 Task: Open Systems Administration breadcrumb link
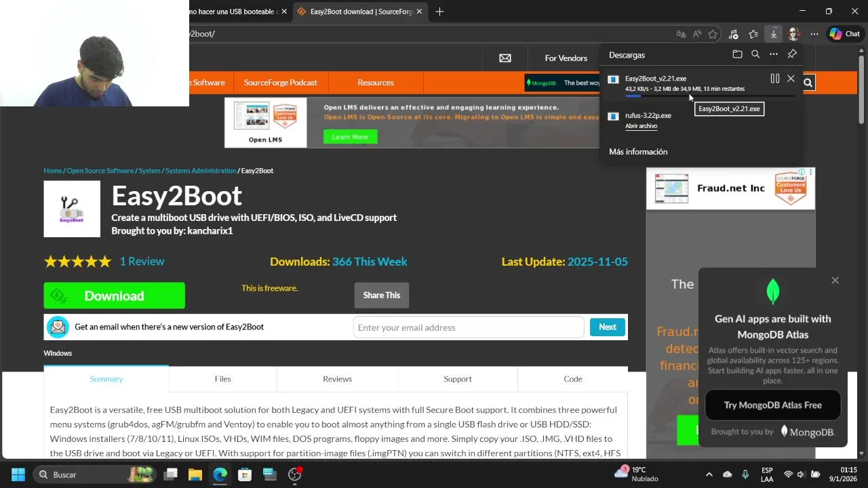(201, 171)
